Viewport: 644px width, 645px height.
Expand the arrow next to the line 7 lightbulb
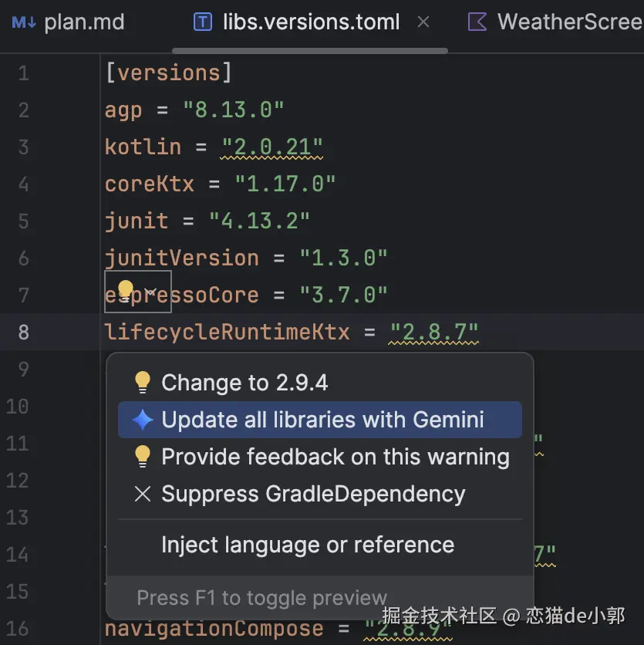click(152, 292)
